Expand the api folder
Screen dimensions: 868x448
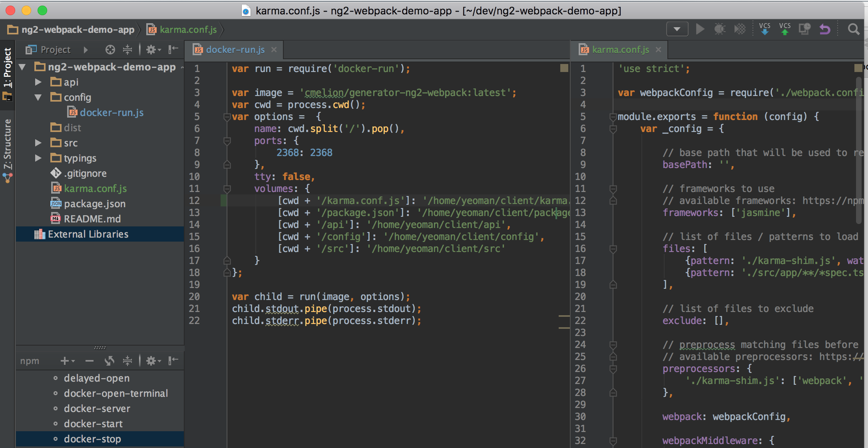pos(38,82)
